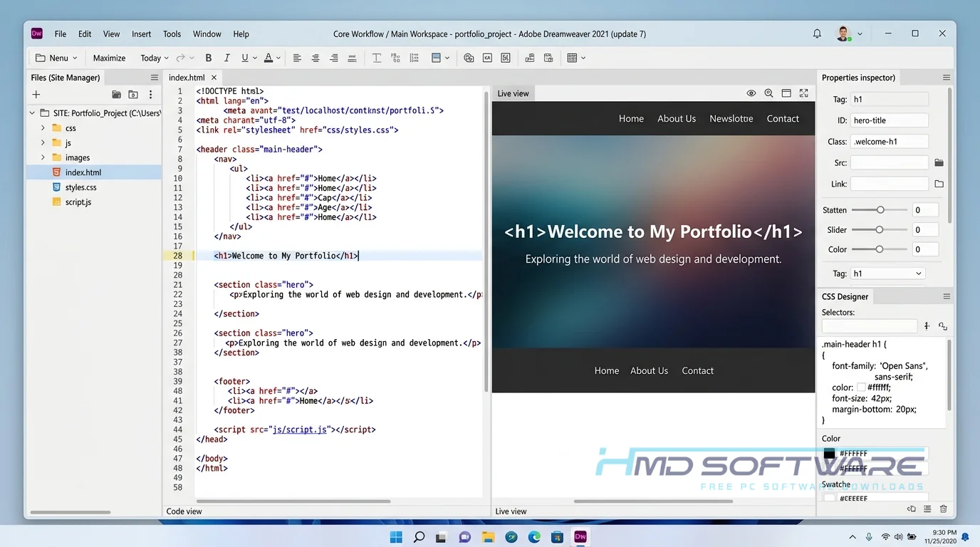Open taskbar search
This screenshot has height=547, width=980.
tap(419, 537)
